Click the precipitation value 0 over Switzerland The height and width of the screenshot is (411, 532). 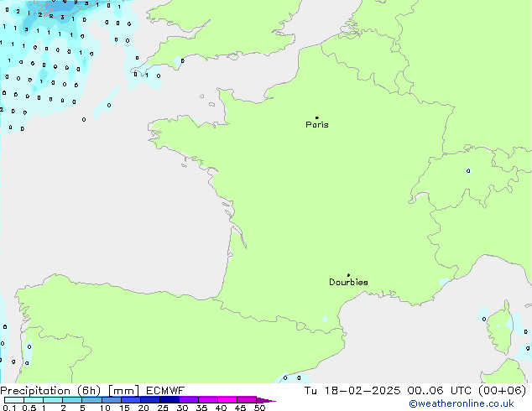coord(468,171)
